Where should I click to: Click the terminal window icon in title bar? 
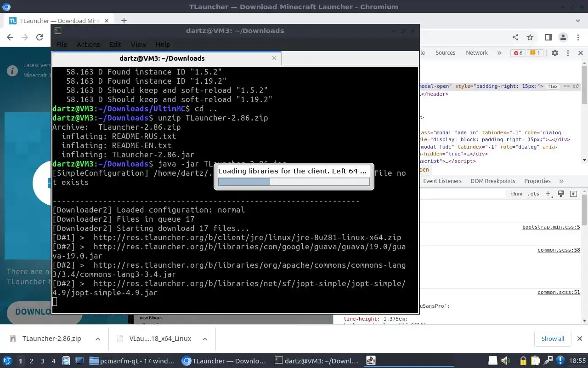tap(58, 31)
